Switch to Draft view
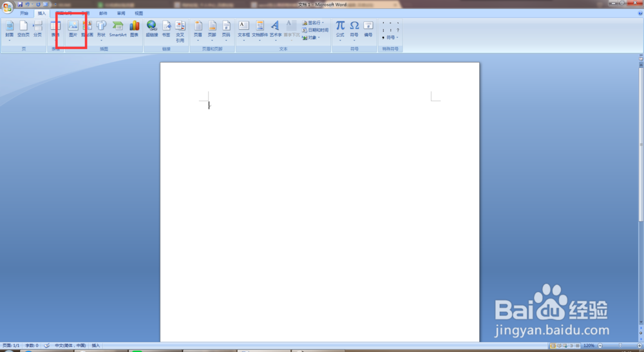Screen dimensions: 644x352 point(578,346)
